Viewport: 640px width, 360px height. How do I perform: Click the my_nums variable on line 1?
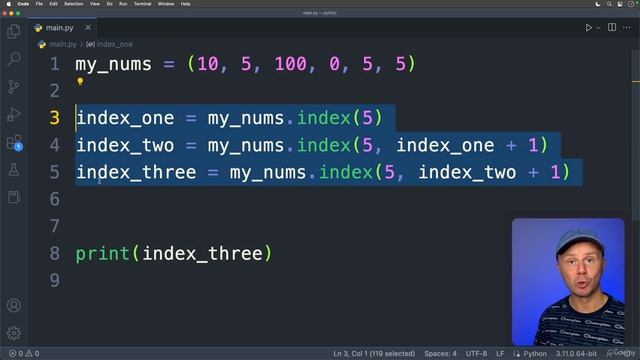[x=113, y=64]
